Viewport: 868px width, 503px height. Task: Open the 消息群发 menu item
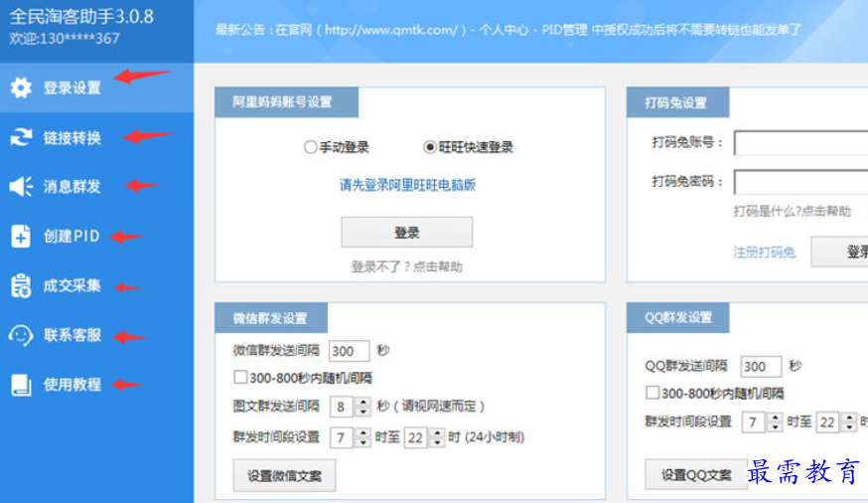pos(97,186)
